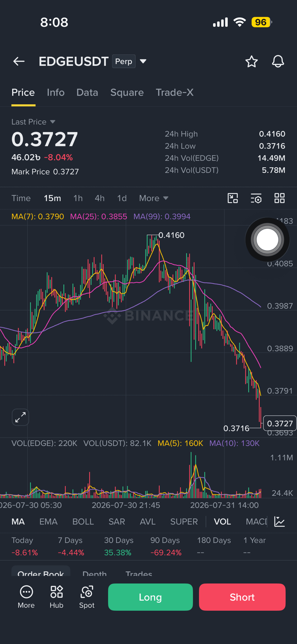This screenshot has height=644, width=297.
Task: Open the EDGEUSDT pair selector dropdown arrow
Action: [x=143, y=61]
